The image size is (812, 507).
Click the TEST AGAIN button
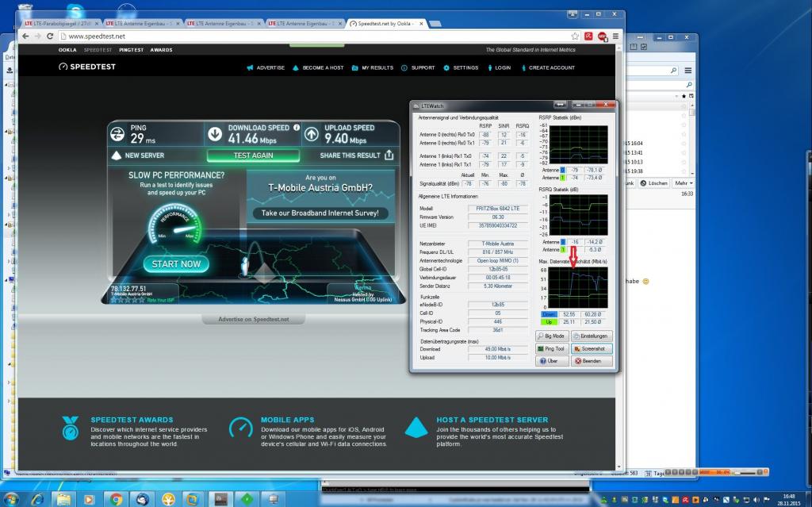253,156
